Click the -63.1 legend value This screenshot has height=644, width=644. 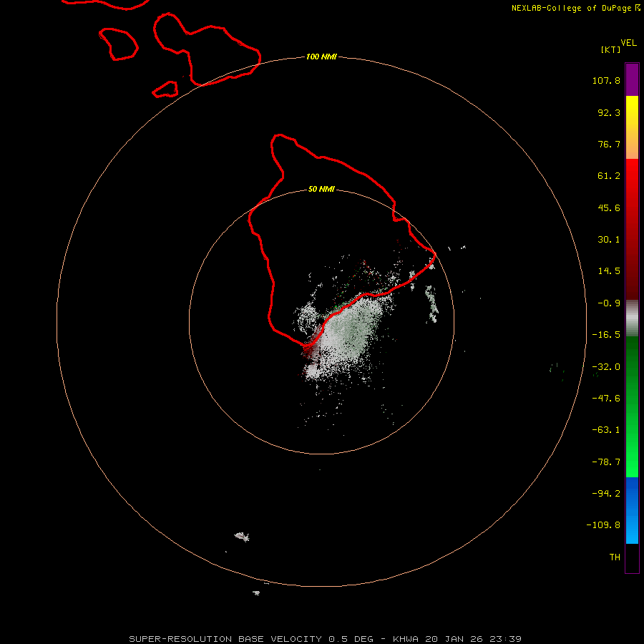coord(606,430)
